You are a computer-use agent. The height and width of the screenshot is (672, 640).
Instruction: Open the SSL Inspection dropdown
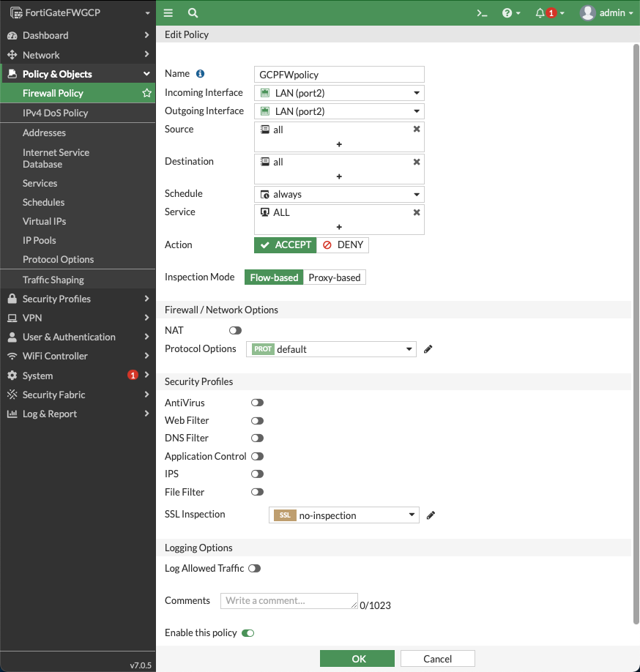(x=411, y=515)
